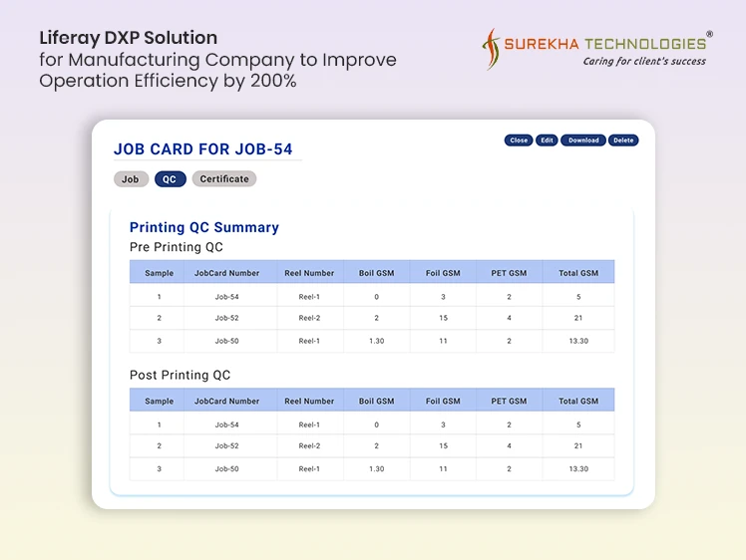Screen dimensions: 746x560
Task: Click Foil GSM header in Post Printing table
Action: (443, 401)
